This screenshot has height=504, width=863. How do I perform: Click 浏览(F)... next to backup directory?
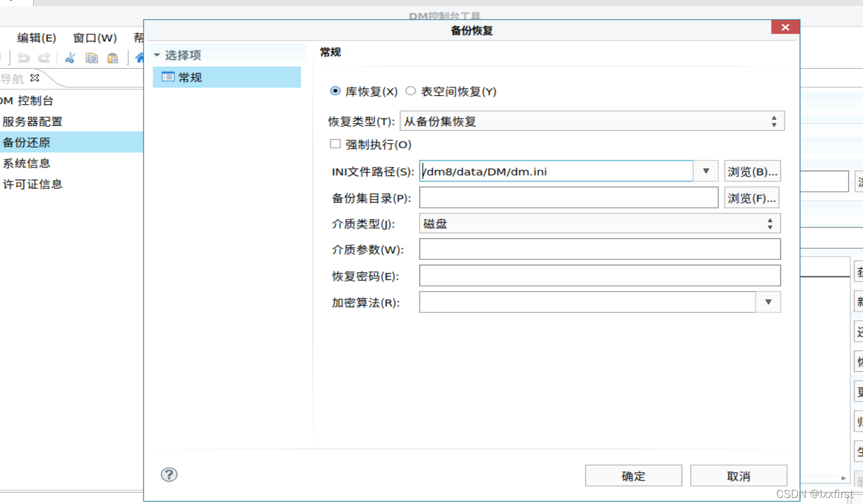pos(751,198)
